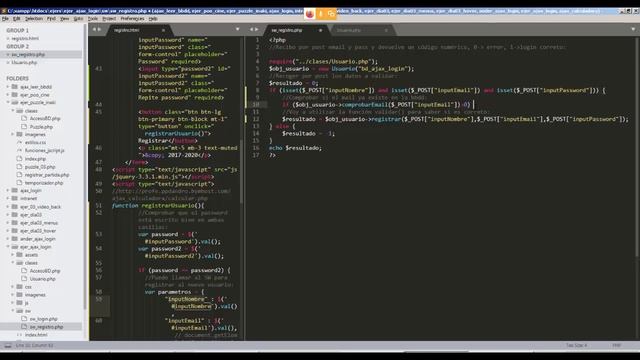Close Usuario.php from GROUP 2 open files list

8,62
